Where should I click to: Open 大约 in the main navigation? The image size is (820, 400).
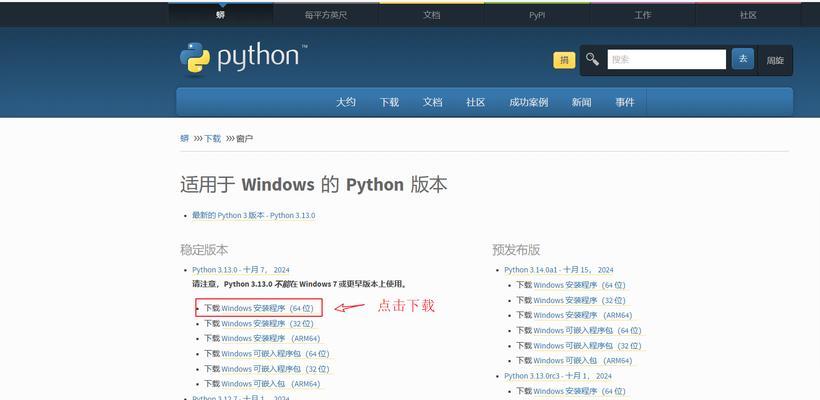pyautogui.click(x=346, y=102)
